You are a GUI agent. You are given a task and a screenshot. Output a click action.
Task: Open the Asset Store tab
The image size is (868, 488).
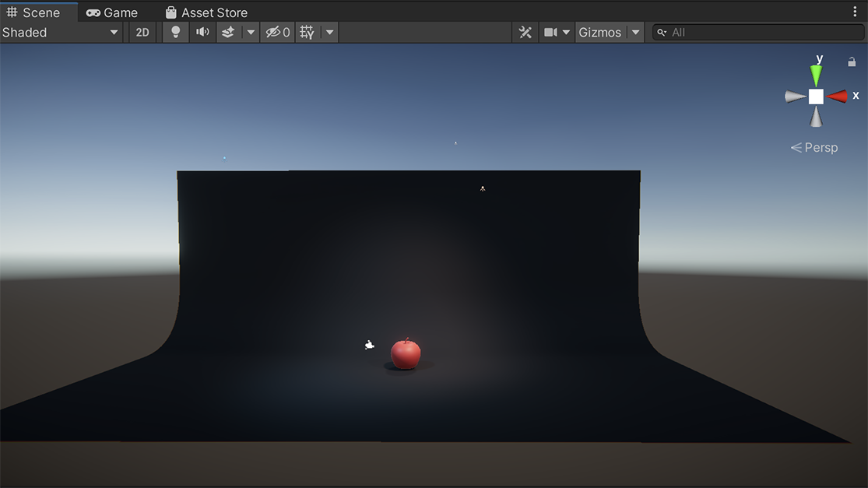(206, 12)
